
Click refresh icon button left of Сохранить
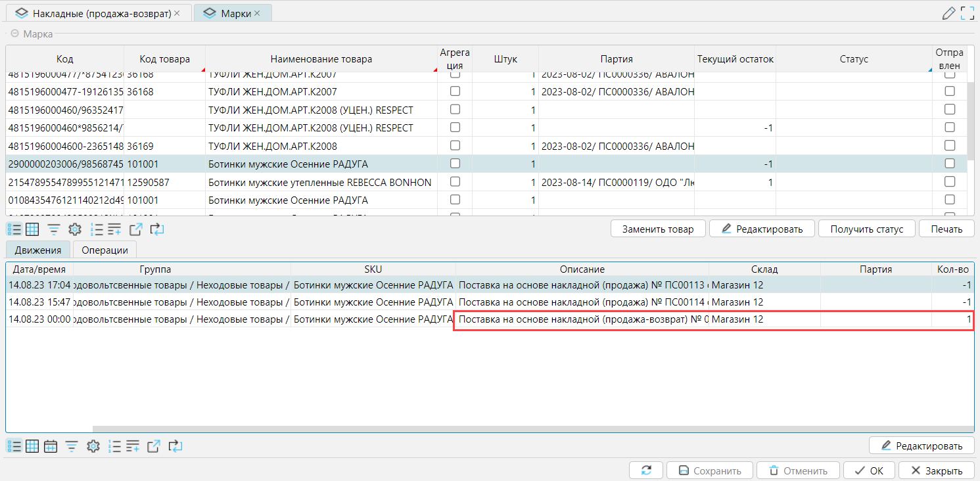646,470
